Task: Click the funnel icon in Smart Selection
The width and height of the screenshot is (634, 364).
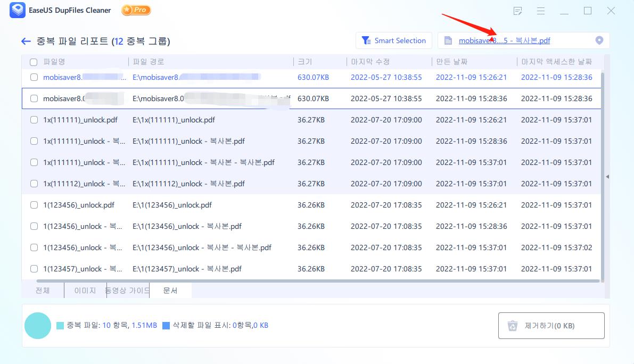Action: (366, 40)
